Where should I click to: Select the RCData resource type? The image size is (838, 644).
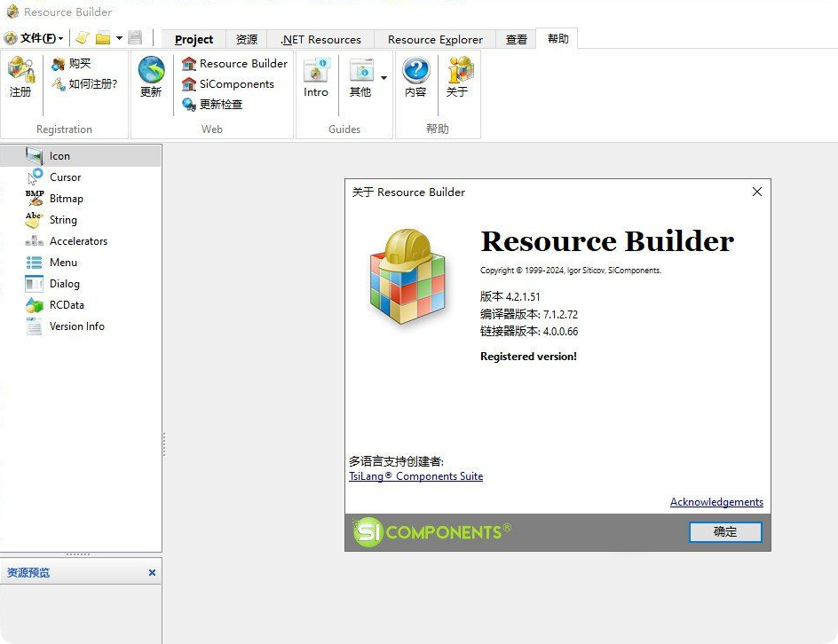[x=81, y=305]
